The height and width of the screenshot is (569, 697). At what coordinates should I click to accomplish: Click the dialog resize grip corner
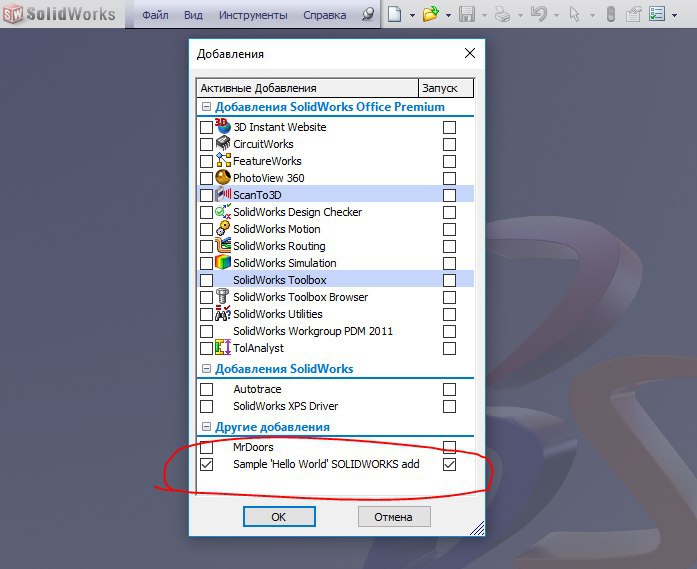(478, 528)
